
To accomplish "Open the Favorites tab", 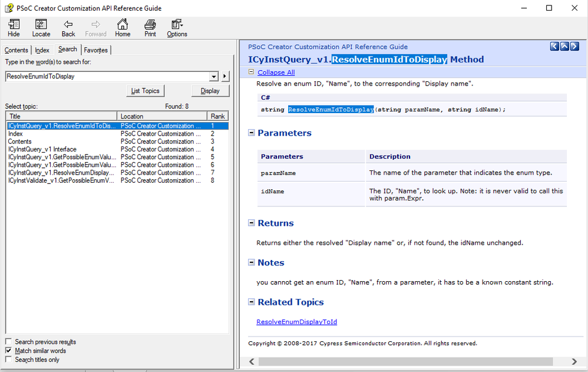I will pyautogui.click(x=95, y=50).
